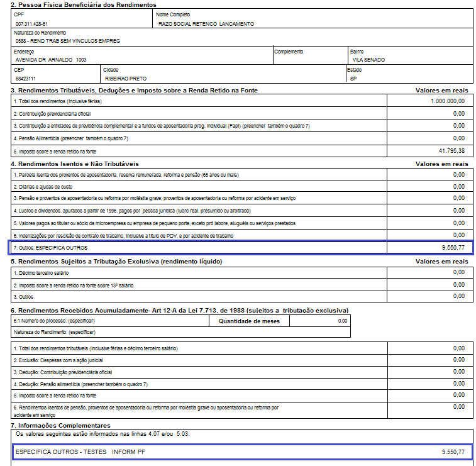Select the 0,00 value of Diárias e ajudas de custo
The width and height of the screenshot is (476, 466).
click(x=459, y=186)
